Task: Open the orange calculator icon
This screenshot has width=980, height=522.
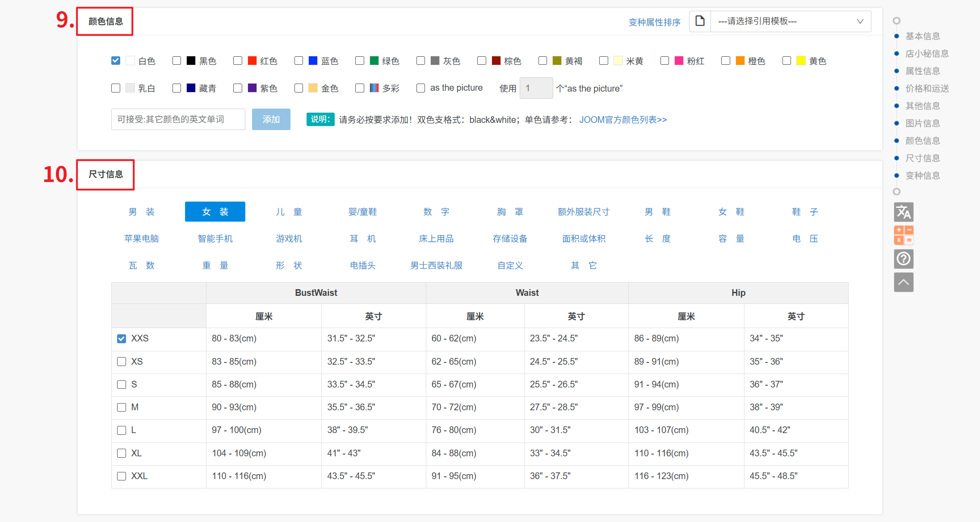Action: pyautogui.click(x=903, y=235)
